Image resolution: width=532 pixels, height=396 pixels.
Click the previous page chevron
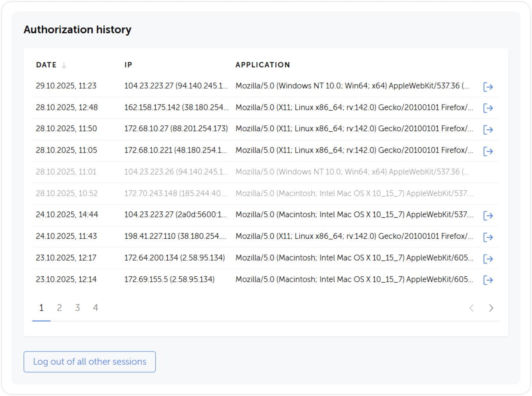coord(472,308)
